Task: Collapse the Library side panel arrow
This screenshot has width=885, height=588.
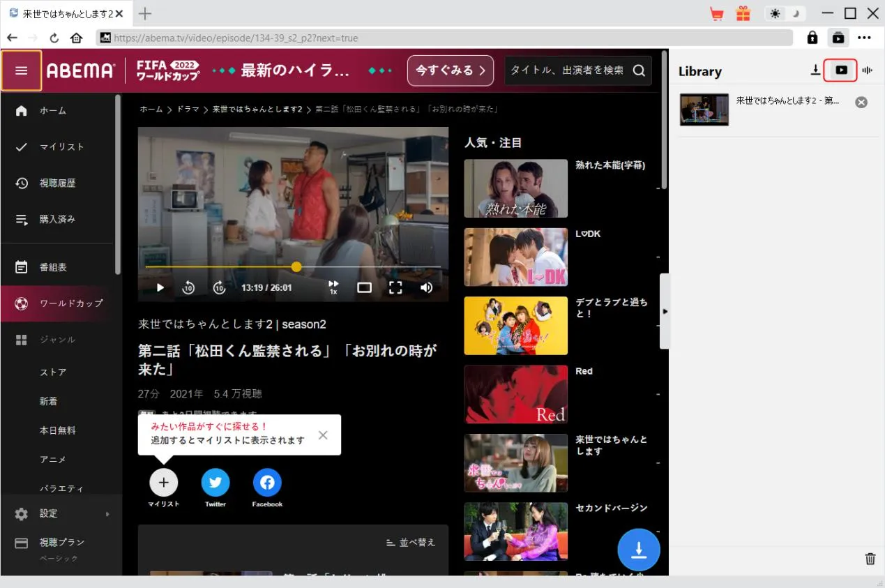Action: (665, 311)
